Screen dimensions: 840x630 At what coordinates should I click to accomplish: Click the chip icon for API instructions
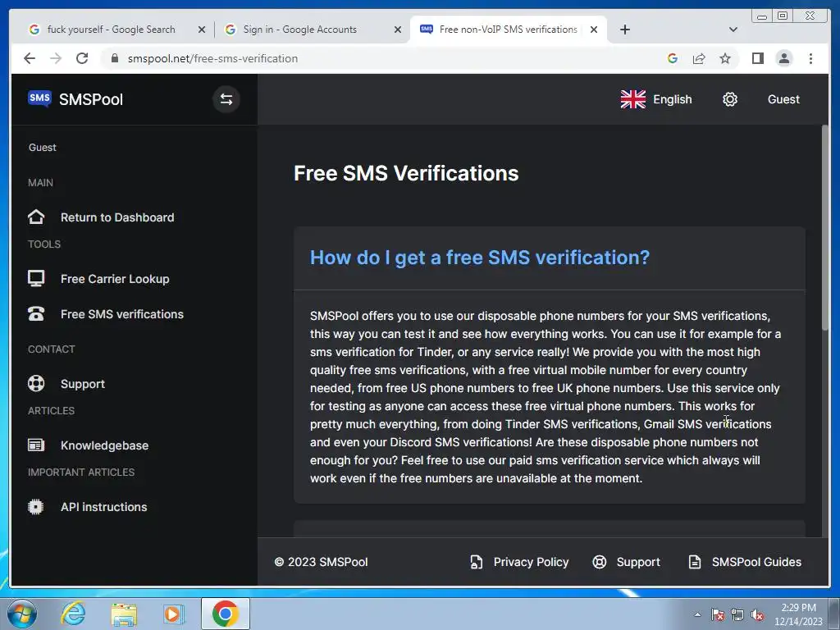(36, 507)
